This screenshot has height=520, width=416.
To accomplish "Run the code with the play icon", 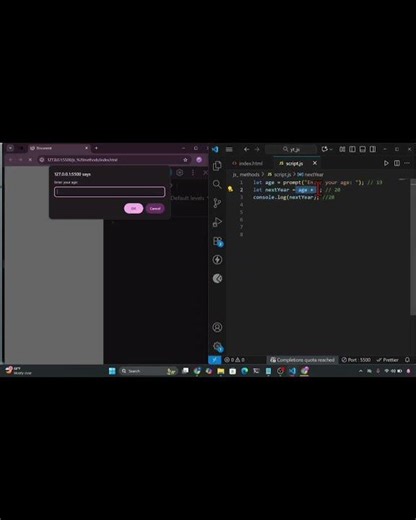I will 386,163.
